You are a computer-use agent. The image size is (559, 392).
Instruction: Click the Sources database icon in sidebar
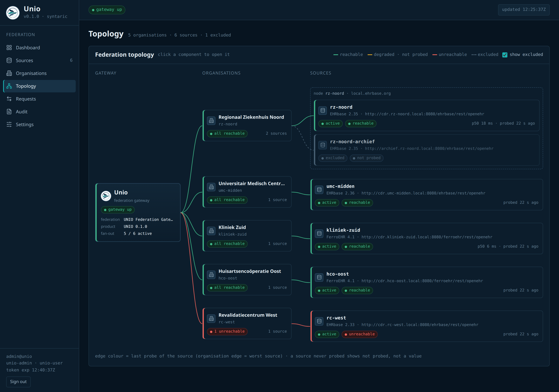pos(9,60)
